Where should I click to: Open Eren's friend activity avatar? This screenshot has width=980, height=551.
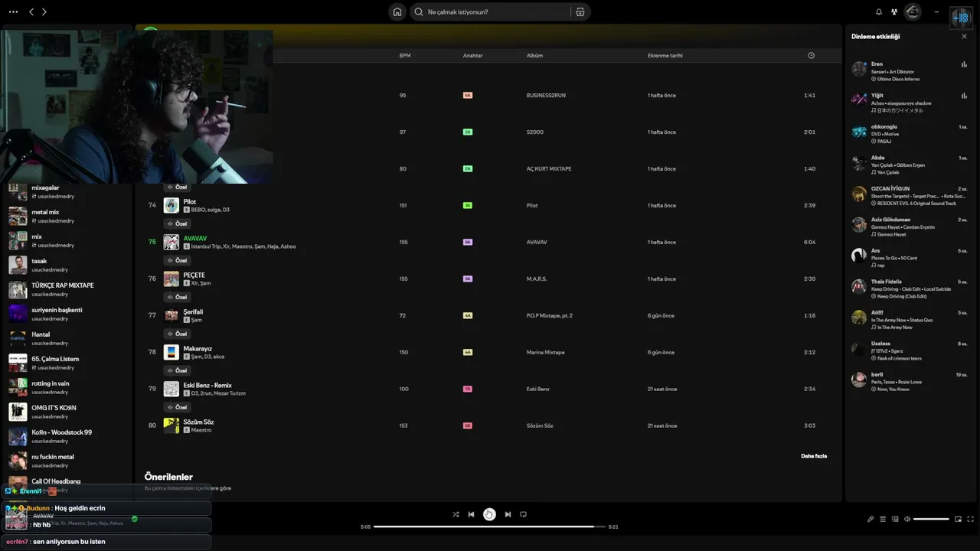click(x=859, y=69)
